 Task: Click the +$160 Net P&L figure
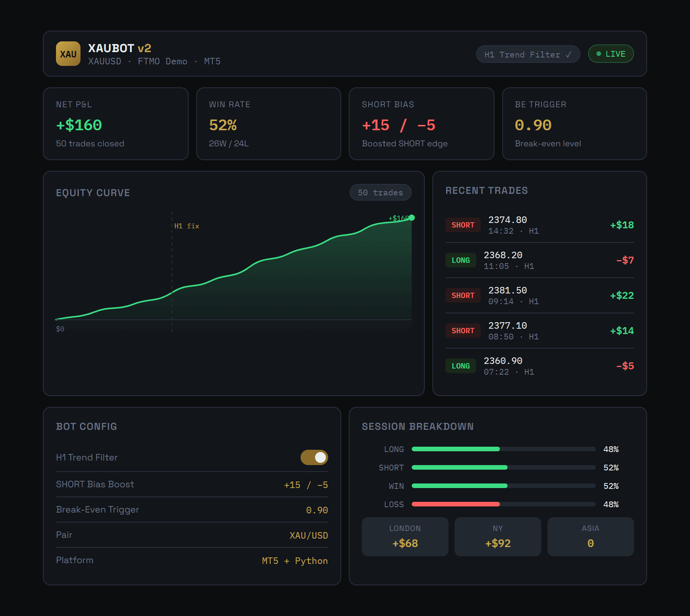79,125
